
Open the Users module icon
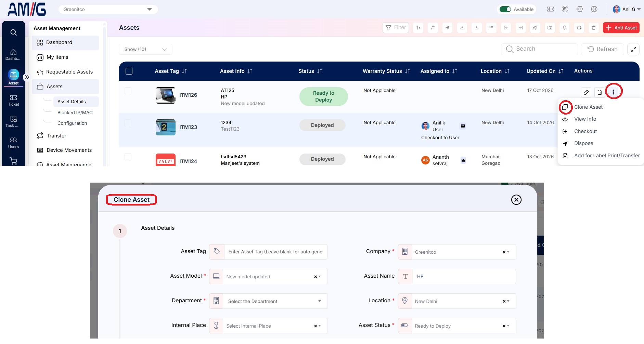(x=13, y=143)
